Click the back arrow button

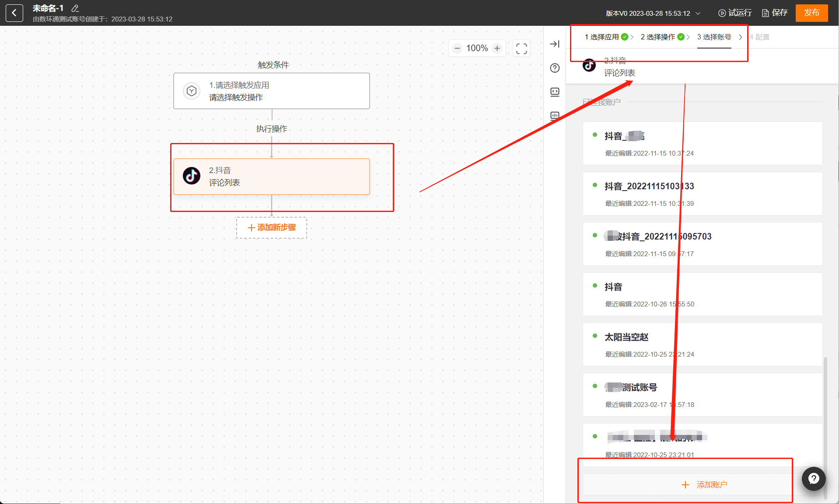pyautogui.click(x=14, y=13)
